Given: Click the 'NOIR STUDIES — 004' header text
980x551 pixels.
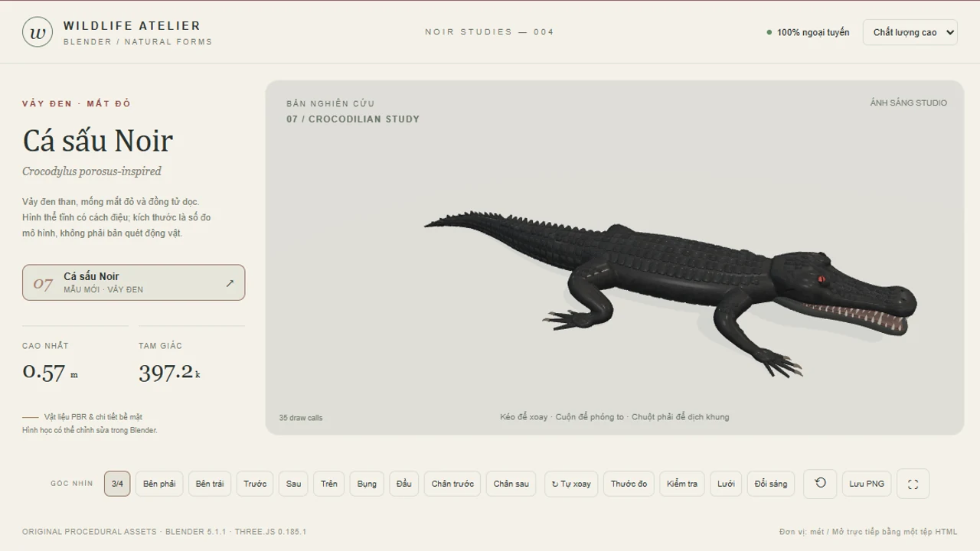Looking at the screenshot, I should pyautogui.click(x=489, y=31).
